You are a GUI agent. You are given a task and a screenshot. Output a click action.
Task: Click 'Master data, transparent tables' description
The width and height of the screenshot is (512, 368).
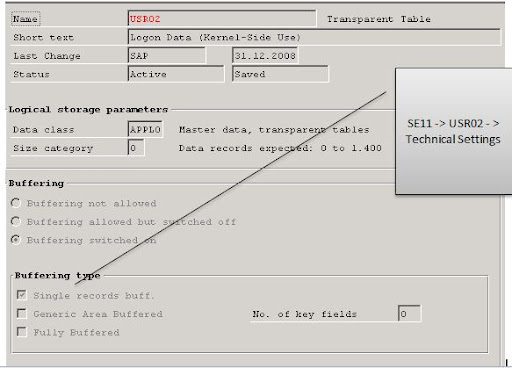click(x=274, y=129)
